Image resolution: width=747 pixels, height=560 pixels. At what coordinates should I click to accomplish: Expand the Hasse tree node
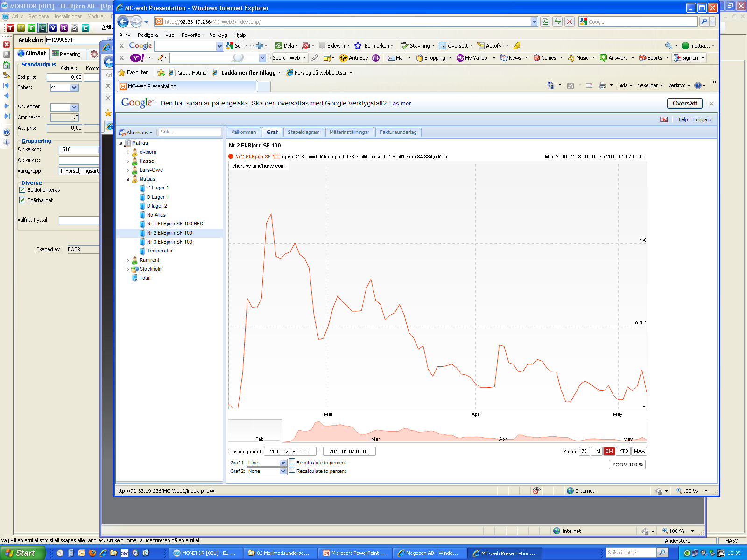point(127,161)
